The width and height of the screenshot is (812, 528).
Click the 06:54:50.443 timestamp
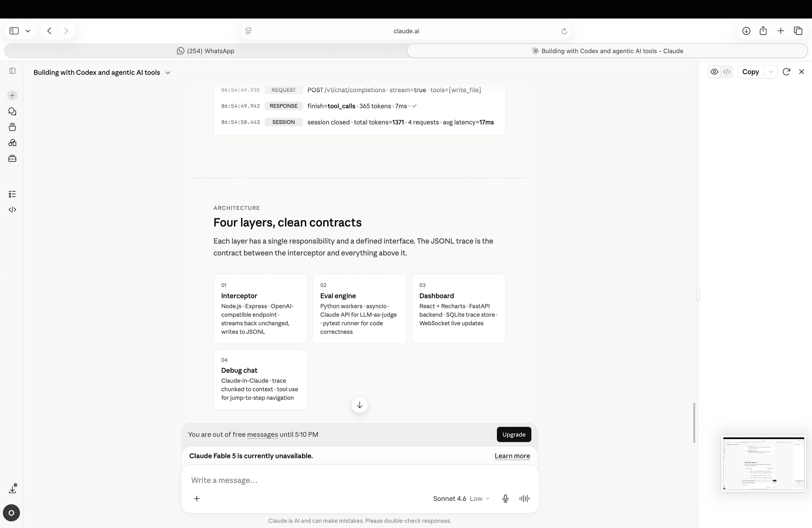click(241, 122)
